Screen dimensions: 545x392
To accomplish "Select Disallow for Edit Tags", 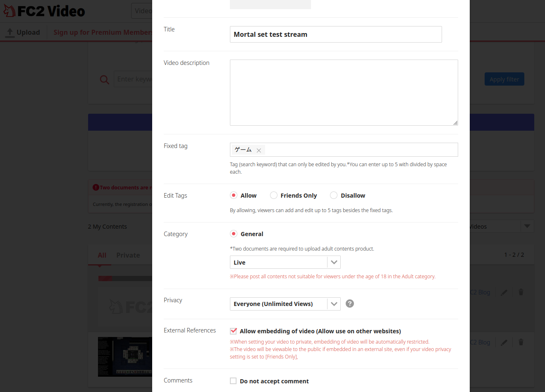I will tap(334, 195).
